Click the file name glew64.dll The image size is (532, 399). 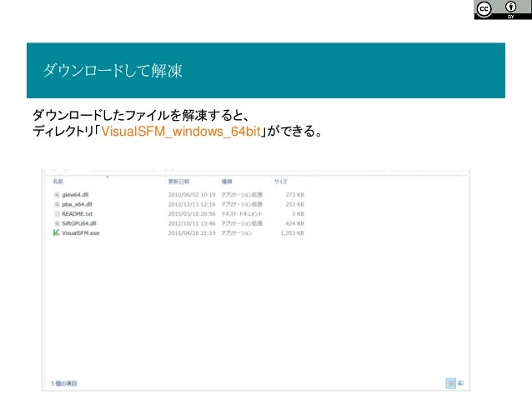click(75, 195)
